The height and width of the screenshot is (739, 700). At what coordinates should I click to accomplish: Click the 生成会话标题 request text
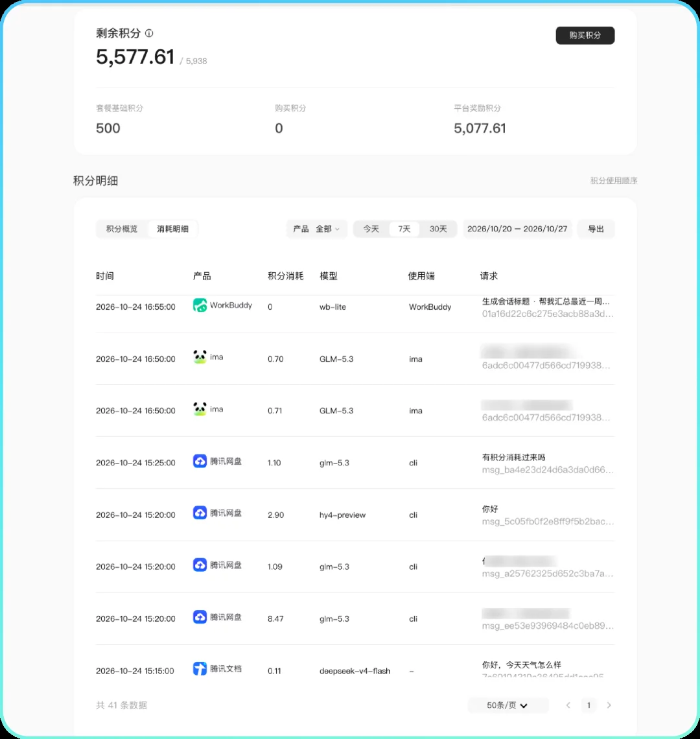[546, 301]
